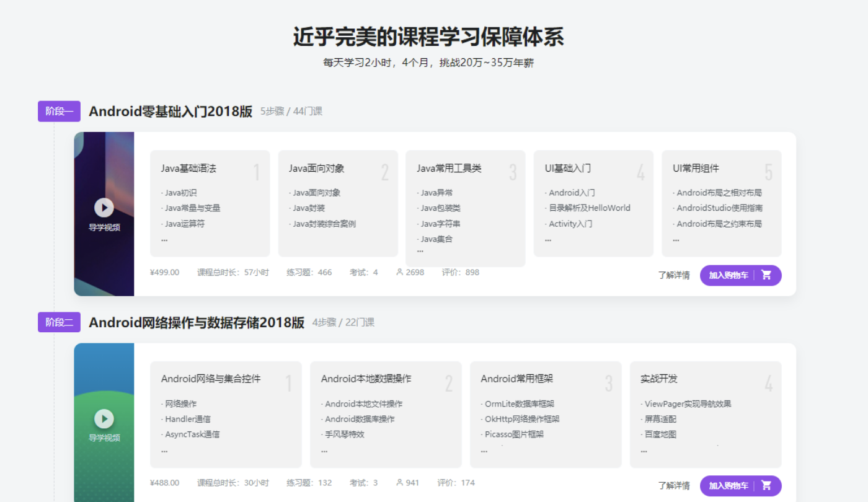Click the 练习题：132 text
The height and width of the screenshot is (502, 868).
point(309,483)
